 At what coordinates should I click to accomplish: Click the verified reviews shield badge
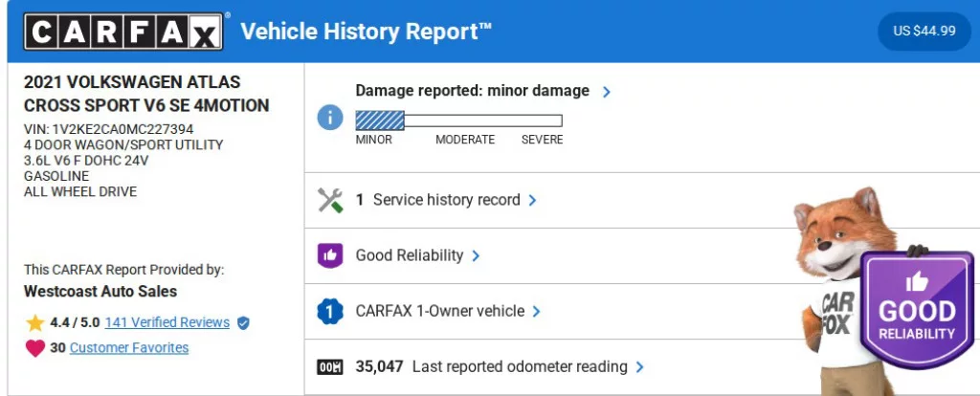243,323
